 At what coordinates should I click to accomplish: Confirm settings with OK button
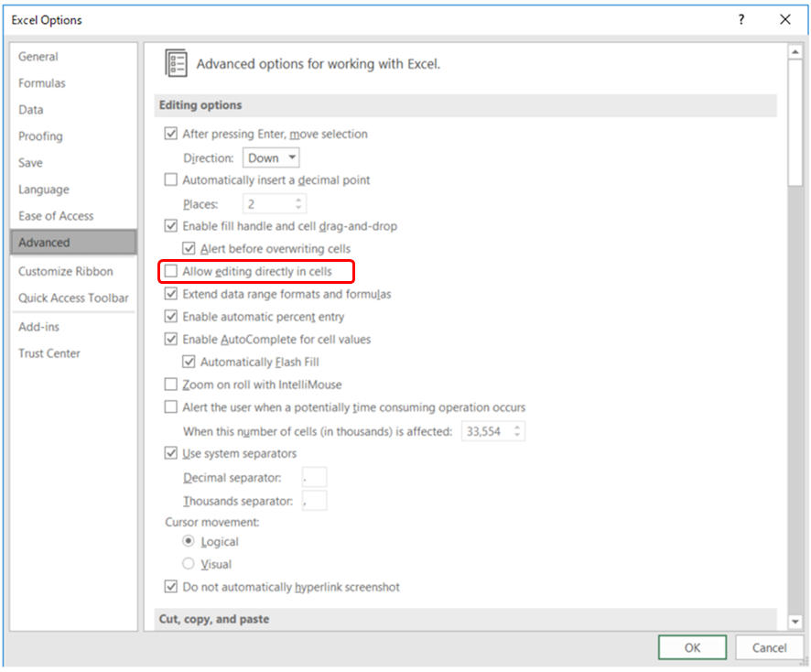[692, 647]
